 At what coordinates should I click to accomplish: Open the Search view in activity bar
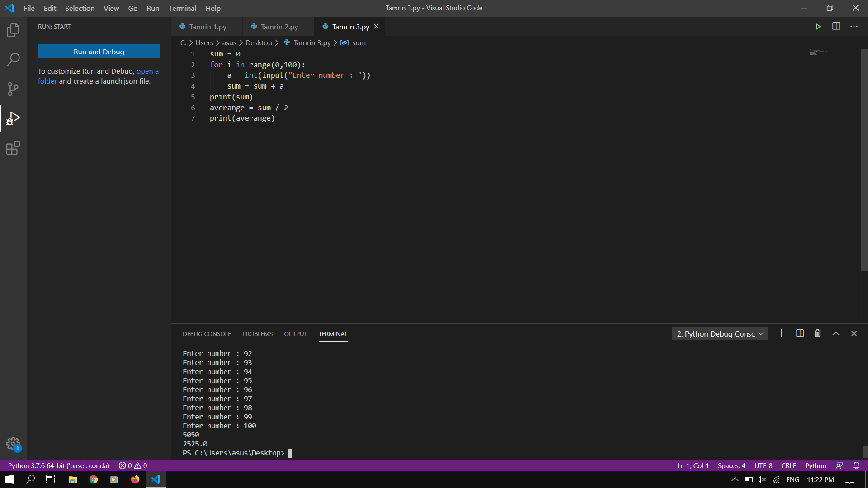[13, 59]
